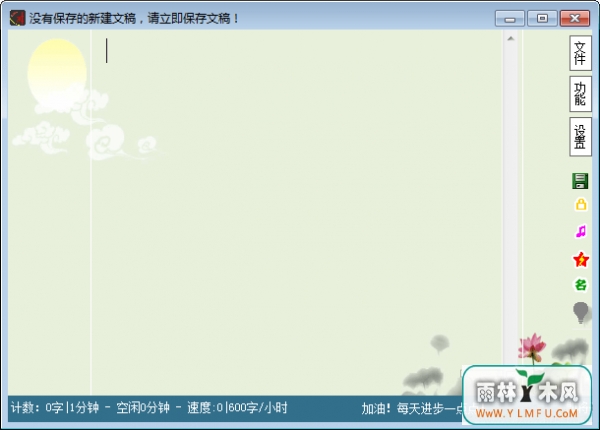This screenshot has width=600, height=430.
Task: Click the 空闲0分钟 idle status text
Action: click(x=143, y=408)
